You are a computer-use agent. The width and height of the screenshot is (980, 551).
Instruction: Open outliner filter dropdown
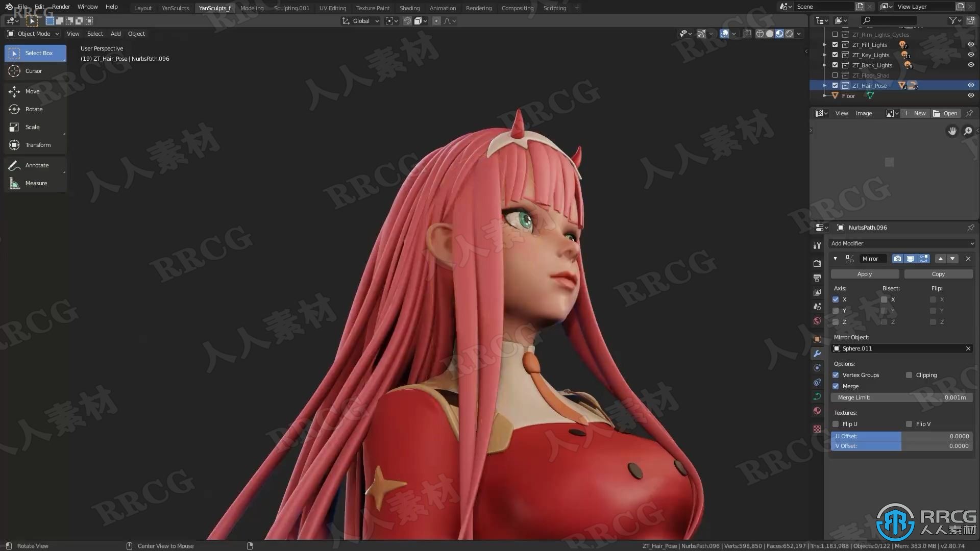[955, 20]
